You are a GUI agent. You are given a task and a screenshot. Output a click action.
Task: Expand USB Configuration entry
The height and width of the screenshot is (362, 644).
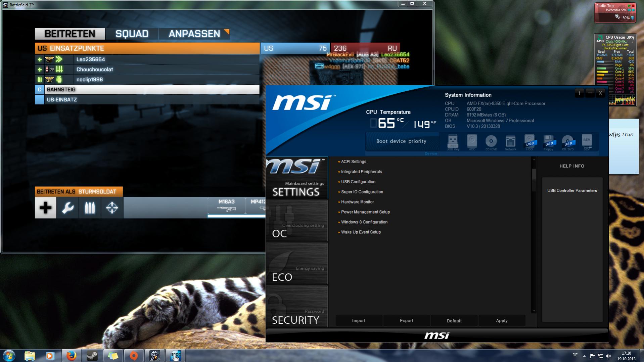[x=358, y=182]
